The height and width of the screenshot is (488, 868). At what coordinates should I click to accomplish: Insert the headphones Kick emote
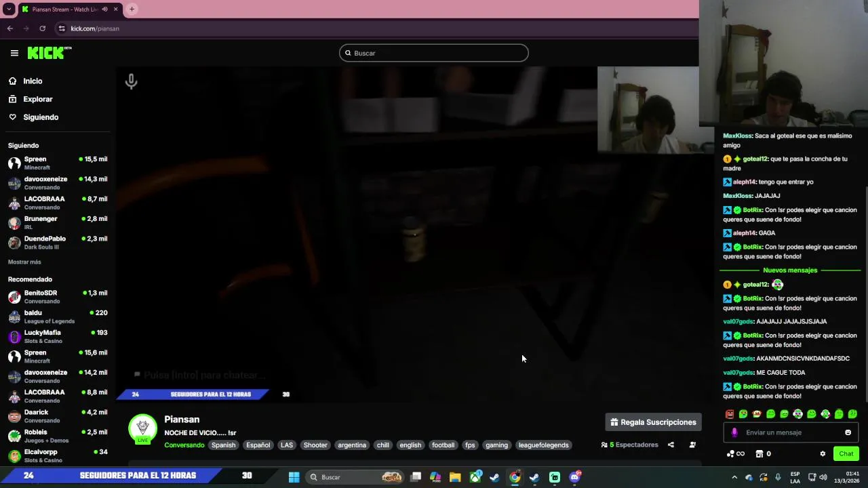[798, 414]
